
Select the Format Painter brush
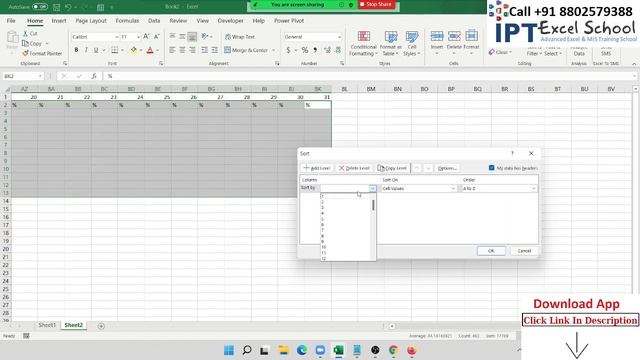[25, 53]
